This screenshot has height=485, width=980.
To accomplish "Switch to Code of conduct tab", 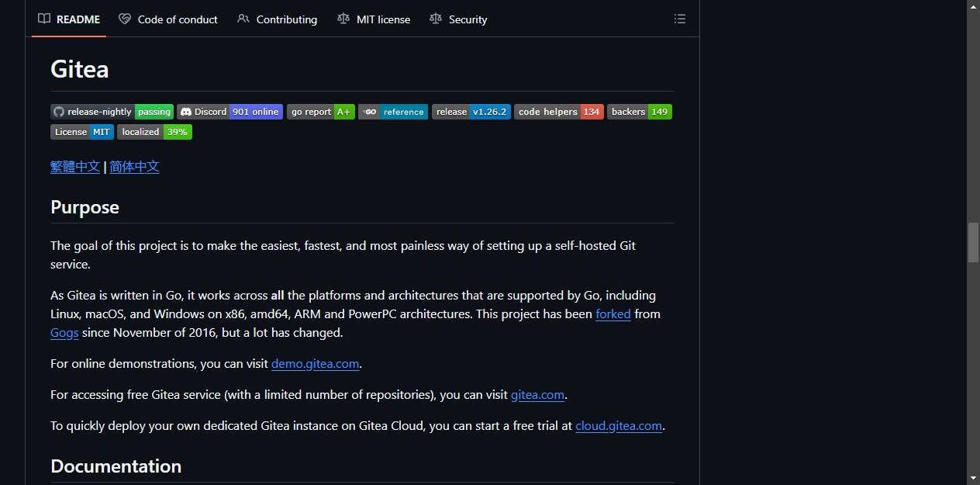I will pyautogui.click(x=168, y=19).
